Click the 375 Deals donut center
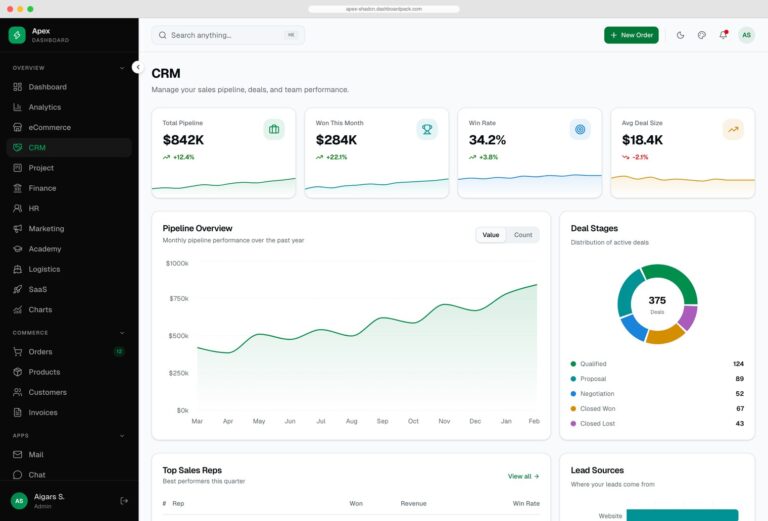This screenshot has width=768, height=521. click(x=657, y=304)
